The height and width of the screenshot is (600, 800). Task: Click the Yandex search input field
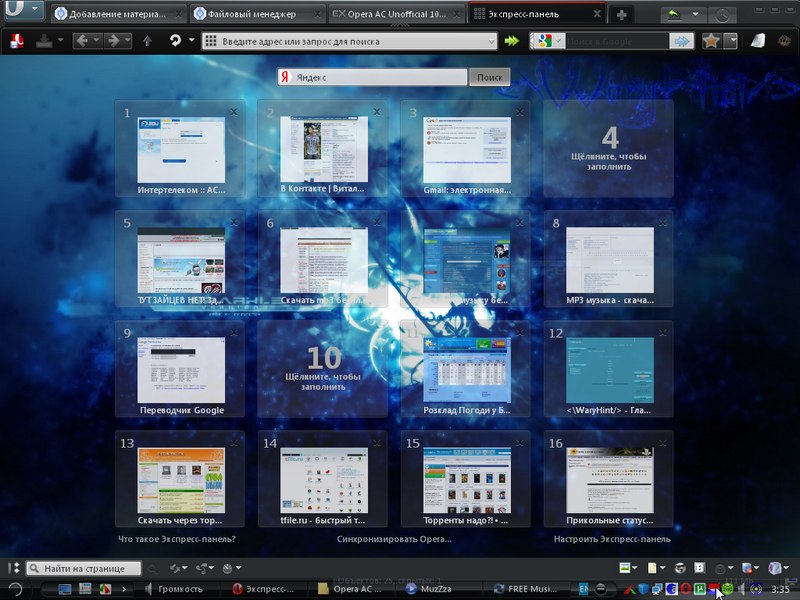coord(372,77)
